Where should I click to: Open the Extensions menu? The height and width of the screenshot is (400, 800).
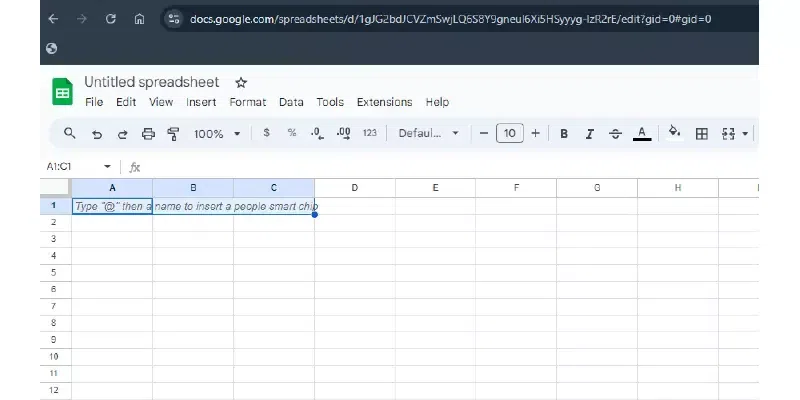384,102
